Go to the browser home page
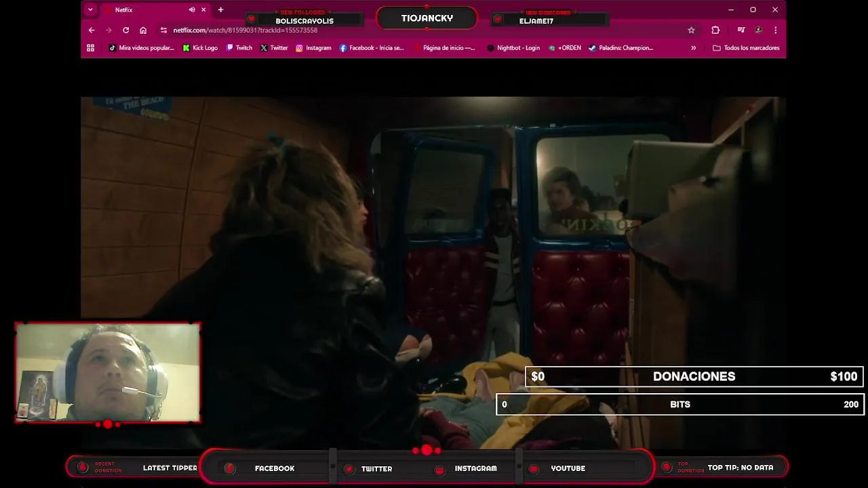 (x=143, y=30)
